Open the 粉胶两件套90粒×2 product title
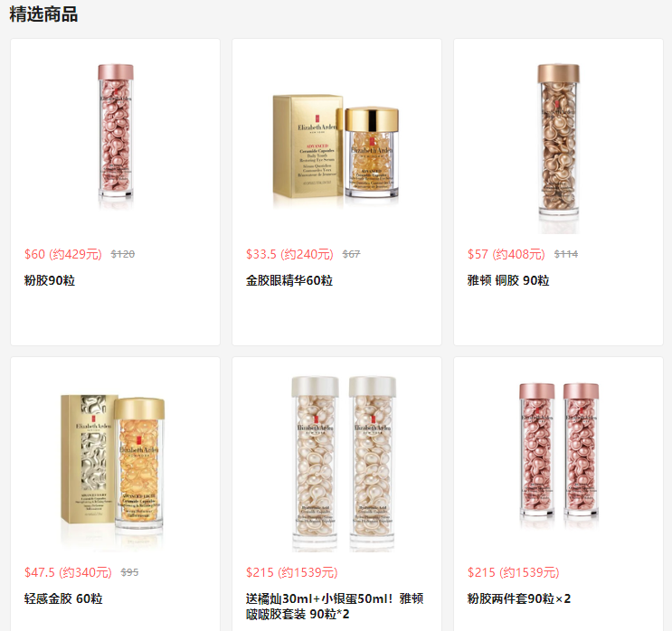 coord(519,598)
